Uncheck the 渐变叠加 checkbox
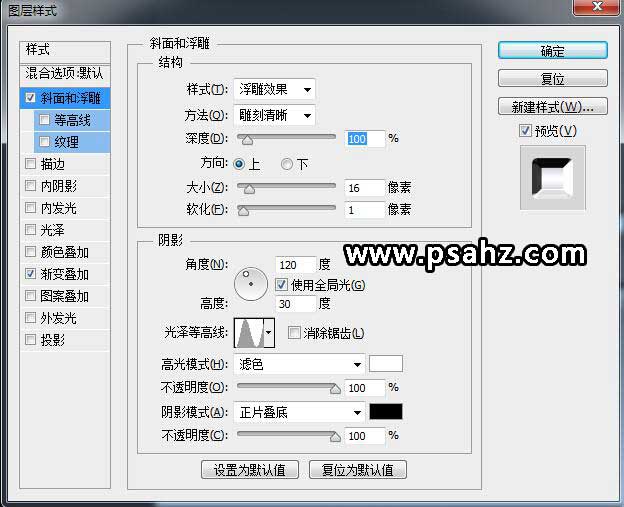The height and width of the screenshot is (507, 624). point(32,274)
